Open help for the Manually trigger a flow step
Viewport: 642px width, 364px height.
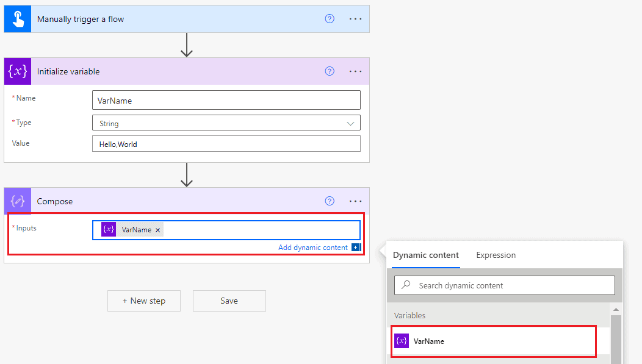(x=330, y=18)
